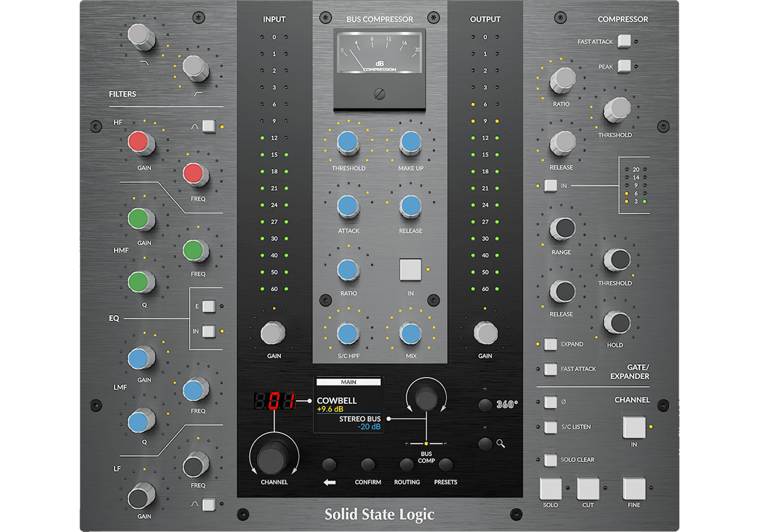Click the Bus Compressor MIX knob
The height and width of the screenshot is (532, 760).
411,334
